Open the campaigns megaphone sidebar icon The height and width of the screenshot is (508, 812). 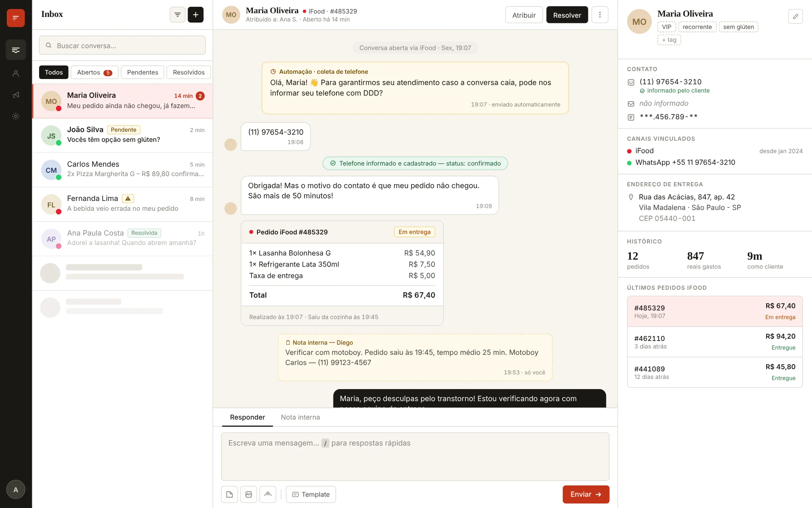pos(16,95)
